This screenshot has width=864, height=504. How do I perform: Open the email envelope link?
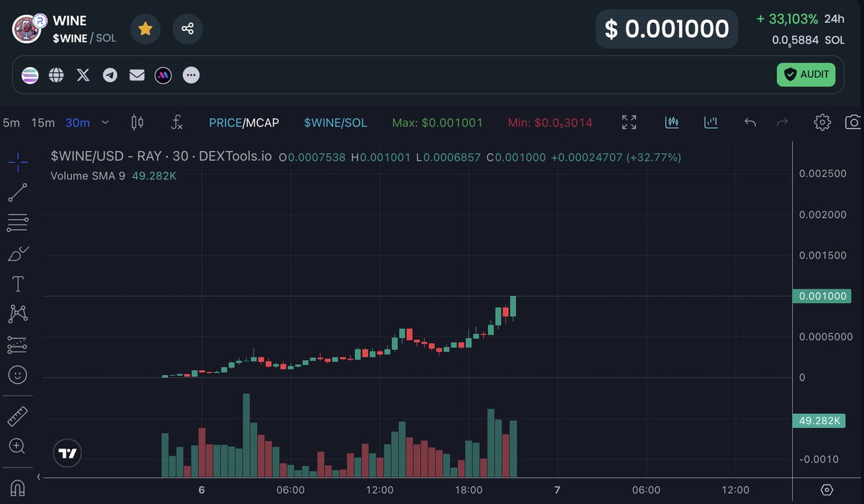(137, 75)
